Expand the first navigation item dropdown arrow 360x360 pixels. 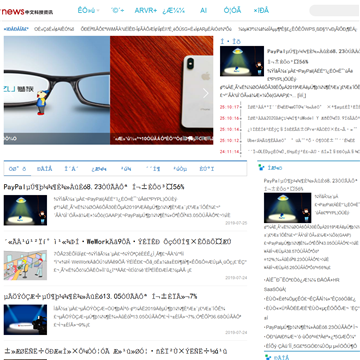(98, 11)
